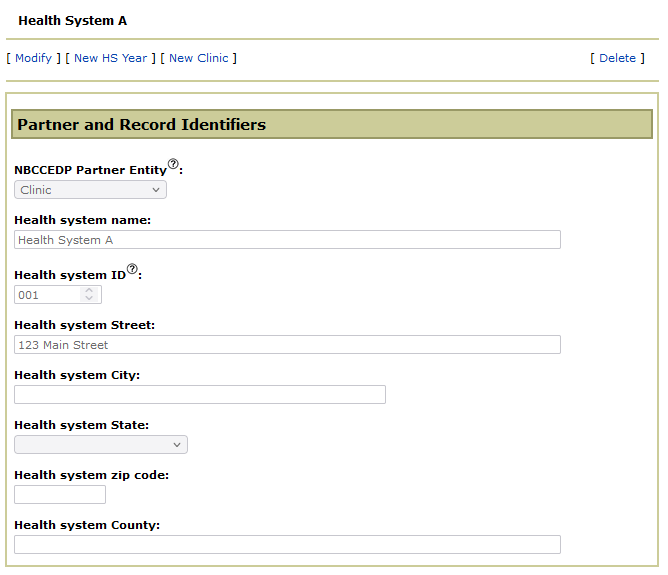
Task: Click the Health System A page title
Action: pos(73,21)
